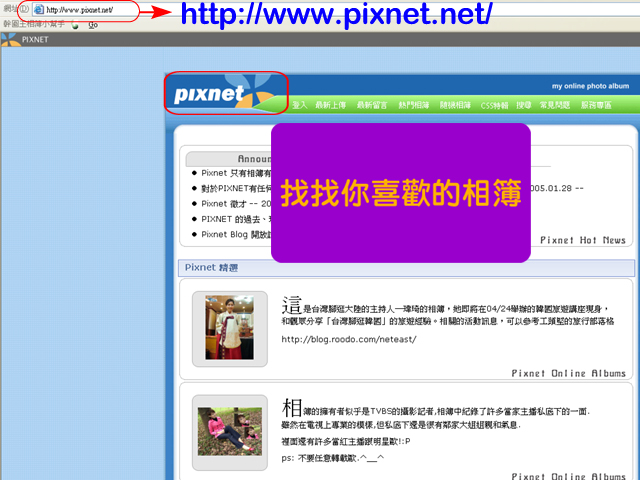This screenshot has height=480, width=640.
Task: Open the 登入 login menu item
Action: (299, 105)
